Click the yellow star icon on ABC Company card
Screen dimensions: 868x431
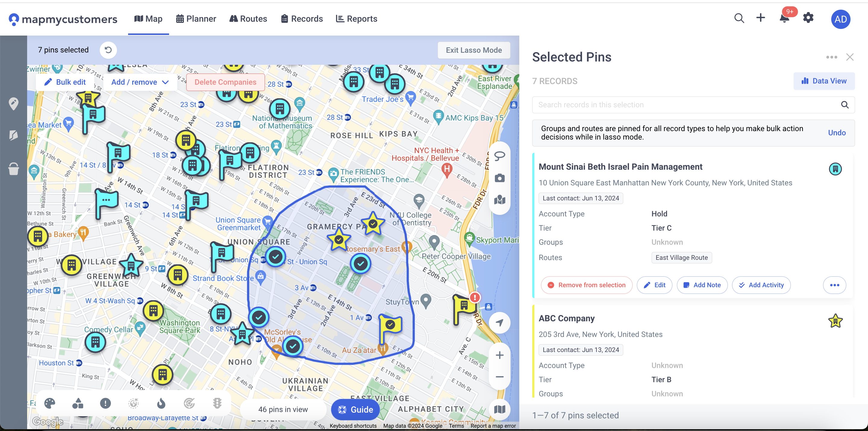pos(835,321)
